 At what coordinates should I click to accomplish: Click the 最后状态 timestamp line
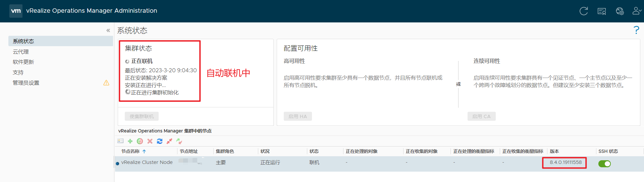[x=161, y=70]
